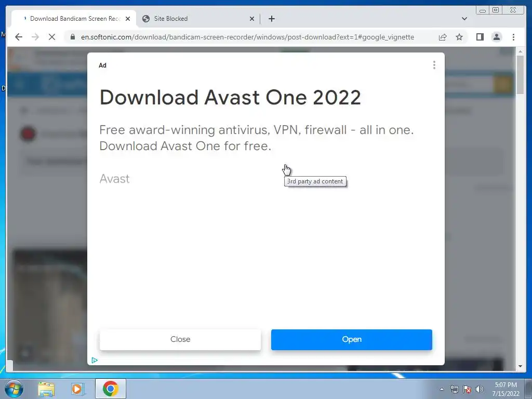The width and height of the screenshot is (532, 399).
Task: Click the Download Avast One 2022 headline
Action: point(230,98)
